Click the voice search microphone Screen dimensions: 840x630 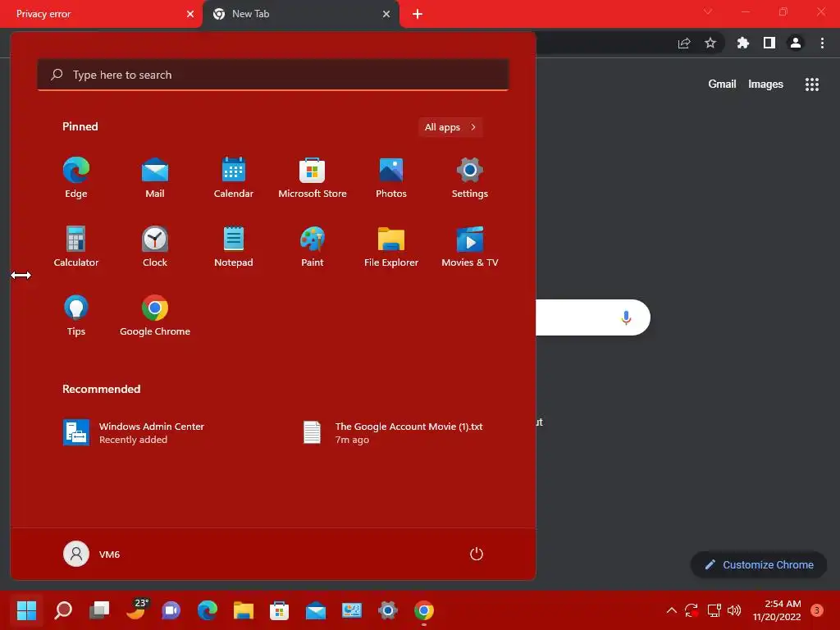click(x=626, y=317)
